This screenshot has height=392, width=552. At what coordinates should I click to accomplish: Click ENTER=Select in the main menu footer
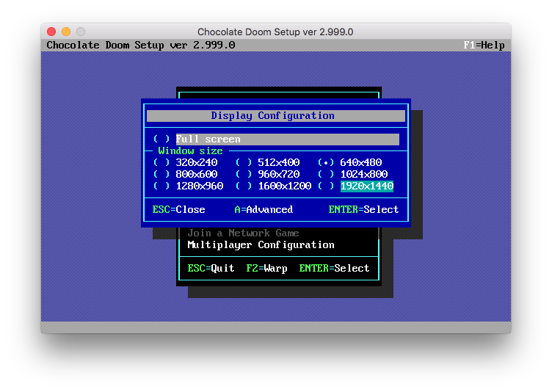pos(334,269)
